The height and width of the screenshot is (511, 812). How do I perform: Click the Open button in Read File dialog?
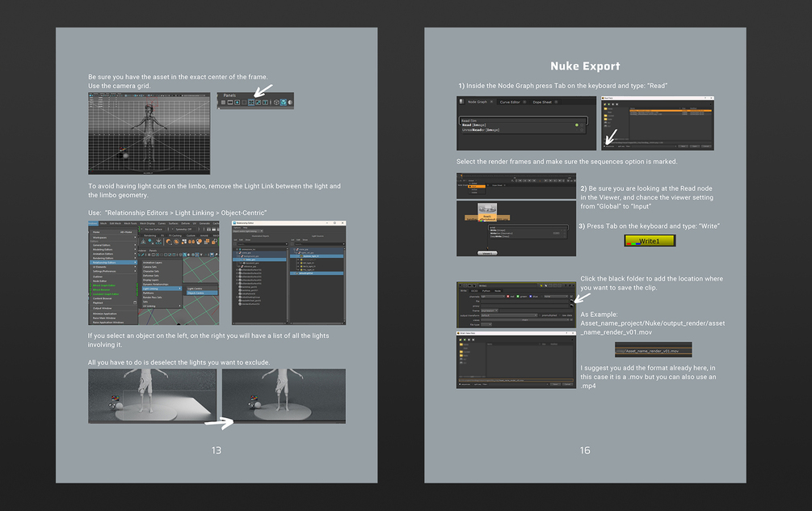[x=695, y=146]
